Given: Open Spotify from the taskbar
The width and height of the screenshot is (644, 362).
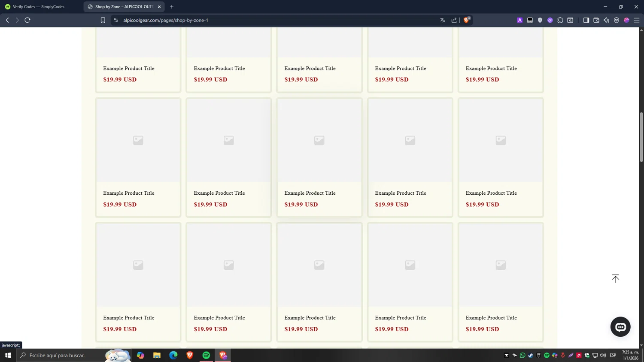Looking at the screenshot, I should tap(206, 355).
